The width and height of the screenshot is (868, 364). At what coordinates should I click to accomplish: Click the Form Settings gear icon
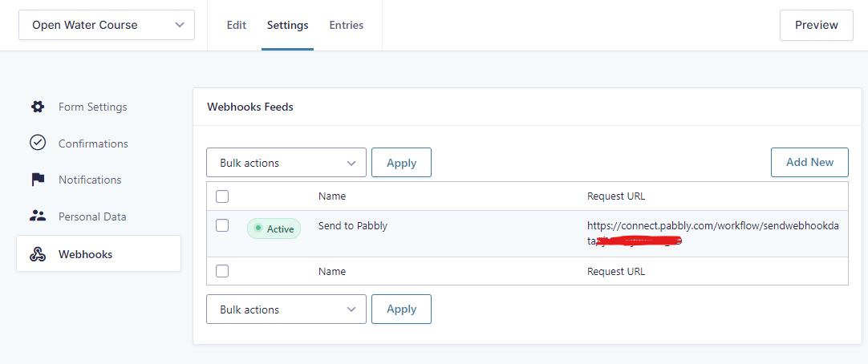click(x=37, y=107)
